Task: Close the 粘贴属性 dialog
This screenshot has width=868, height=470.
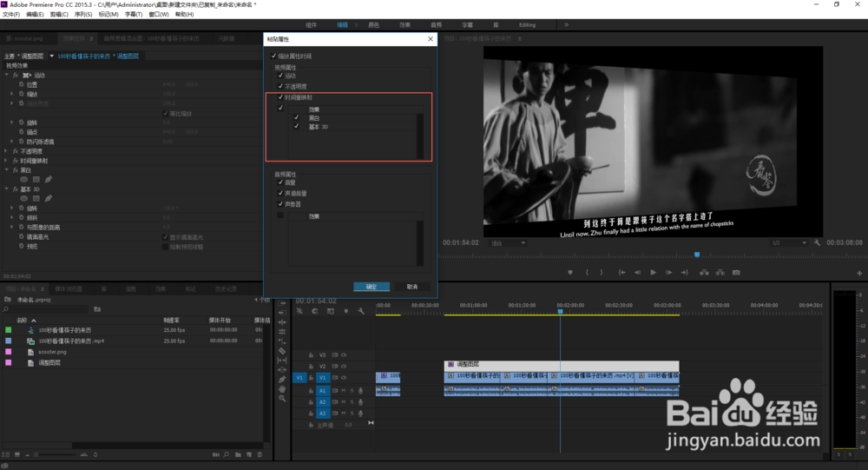Action: click(431, 39)
